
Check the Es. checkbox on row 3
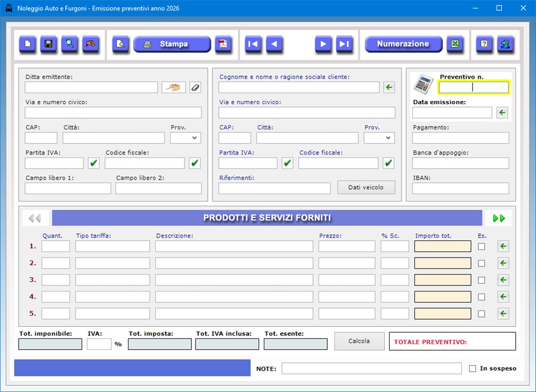(x=482, y=280)
